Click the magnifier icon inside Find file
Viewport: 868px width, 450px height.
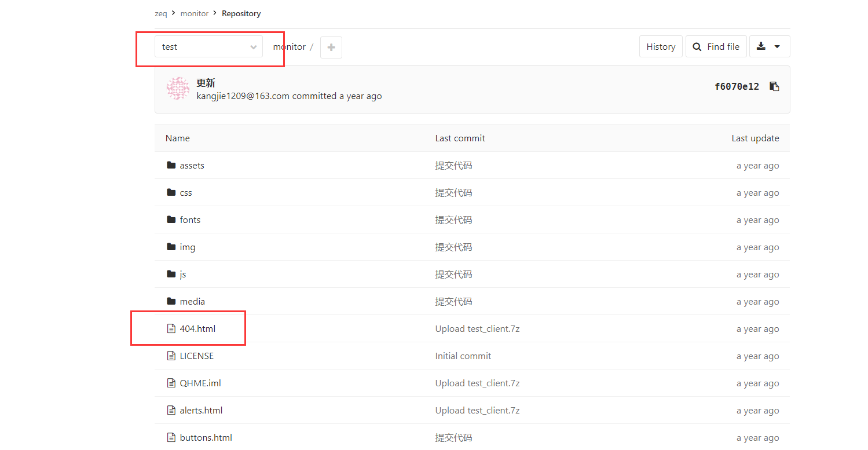[697, 46]
